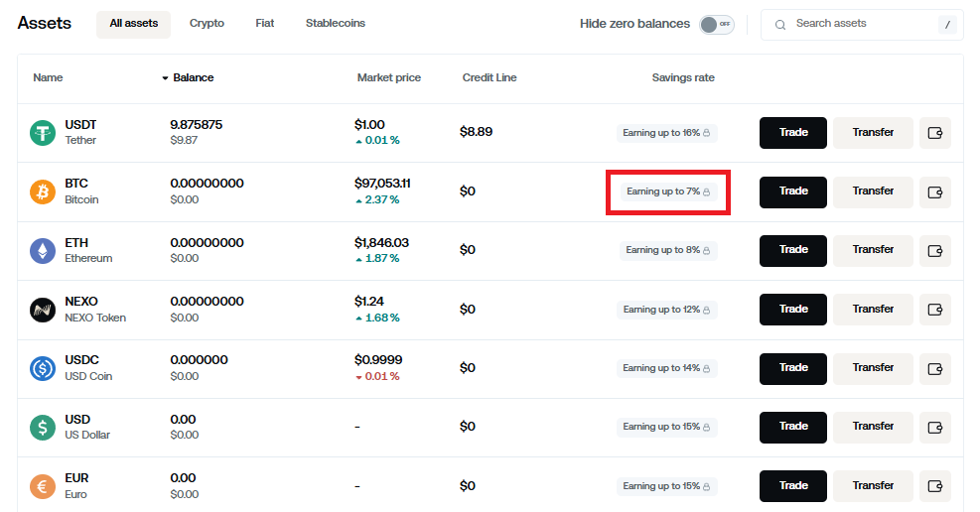The width and height of the screenshot is (980, 512).
Task: Open the wallet icon in BTC row
Action: coord(935,192)
